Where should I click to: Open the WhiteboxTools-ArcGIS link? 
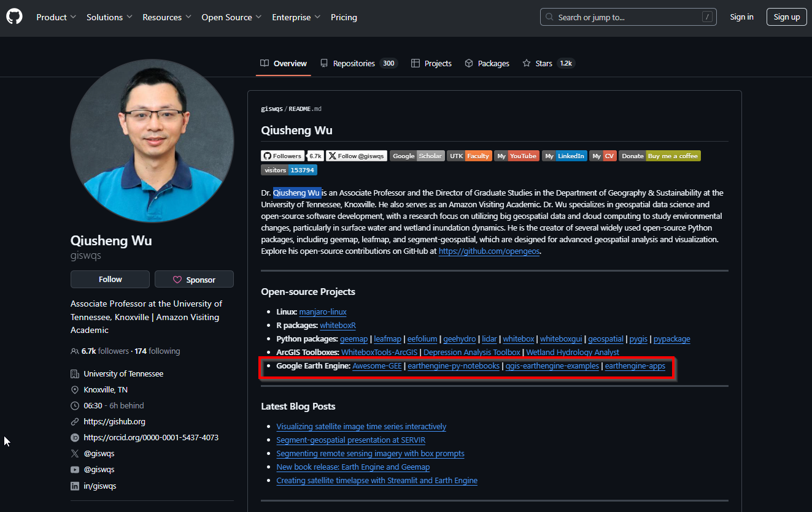point(379,353)
